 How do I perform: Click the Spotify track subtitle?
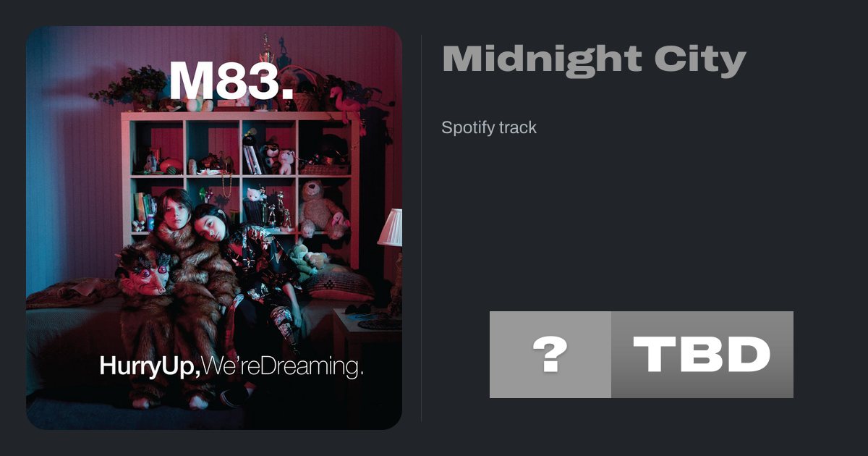click(489, 127)
